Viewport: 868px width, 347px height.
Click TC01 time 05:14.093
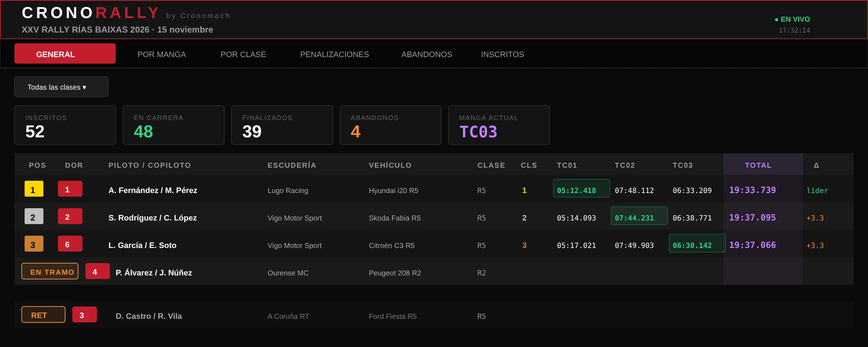pos(576,218)
